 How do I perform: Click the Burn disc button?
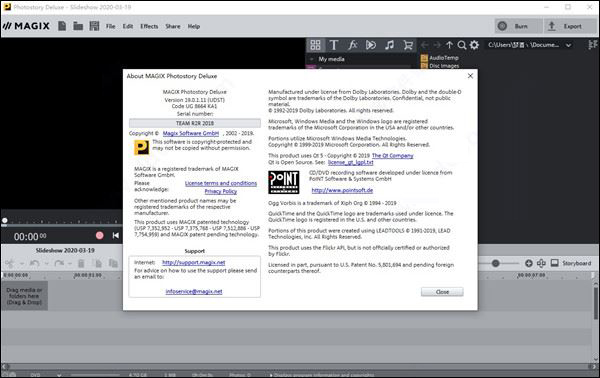point(518,26)
